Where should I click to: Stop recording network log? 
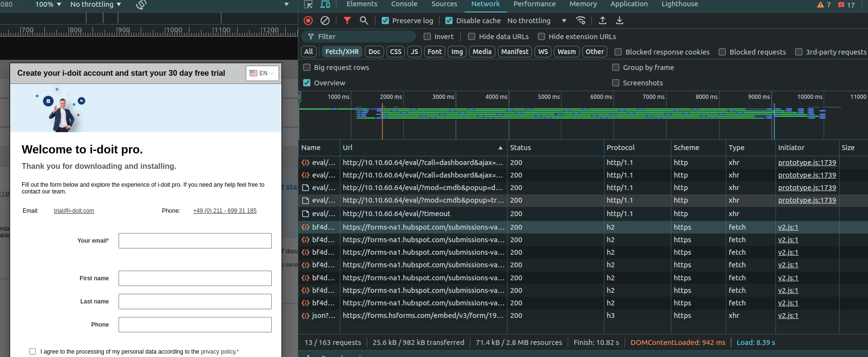[x=308, y=20]
